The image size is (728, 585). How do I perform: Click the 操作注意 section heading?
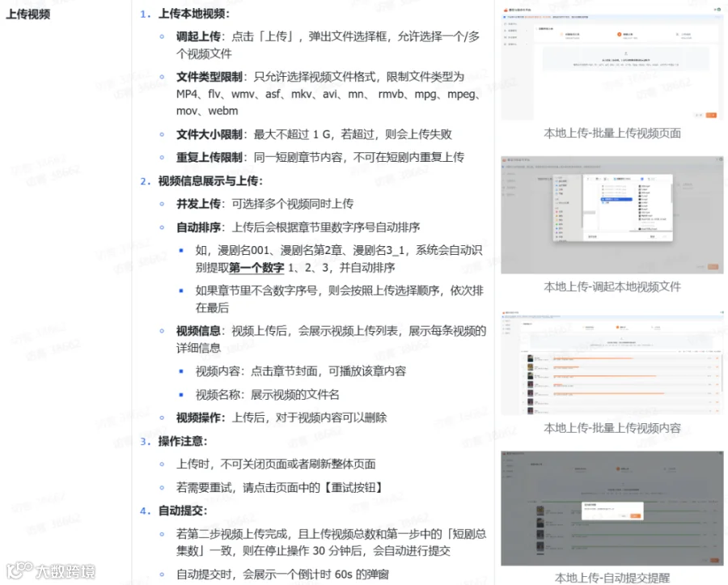pos(183,441)
